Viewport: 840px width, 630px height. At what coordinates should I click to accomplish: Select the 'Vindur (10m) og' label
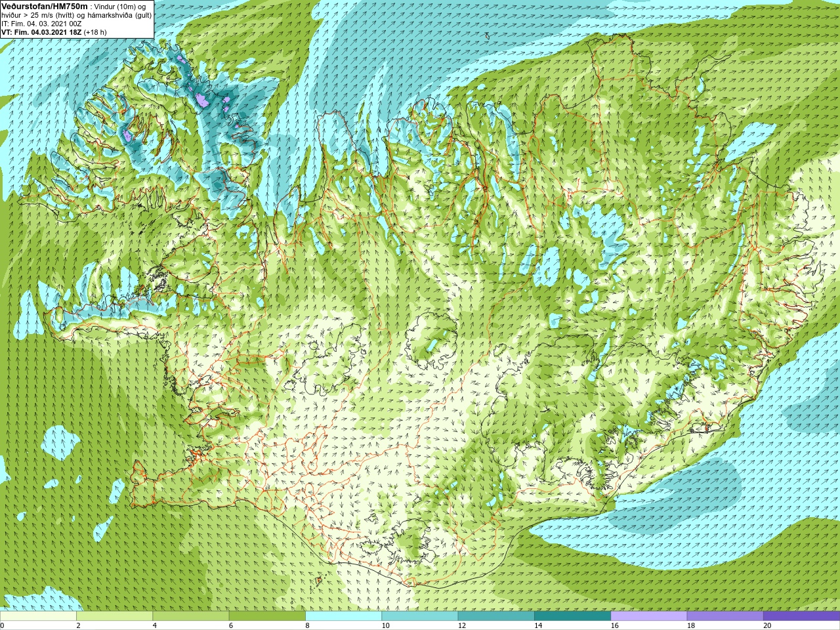point(119,7)
